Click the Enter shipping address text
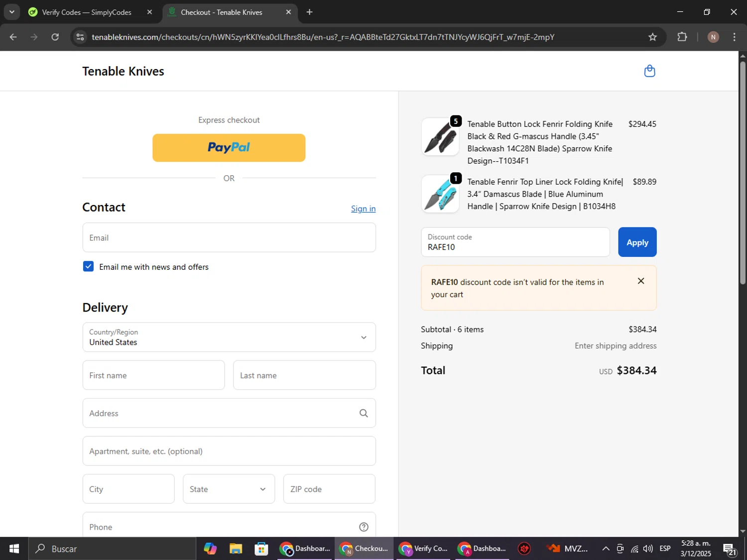This screenshot has width=747, height=560. 616,345
